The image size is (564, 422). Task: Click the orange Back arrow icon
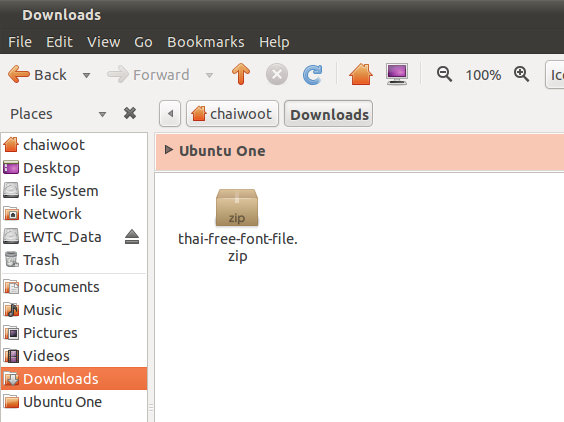(19, 75)
